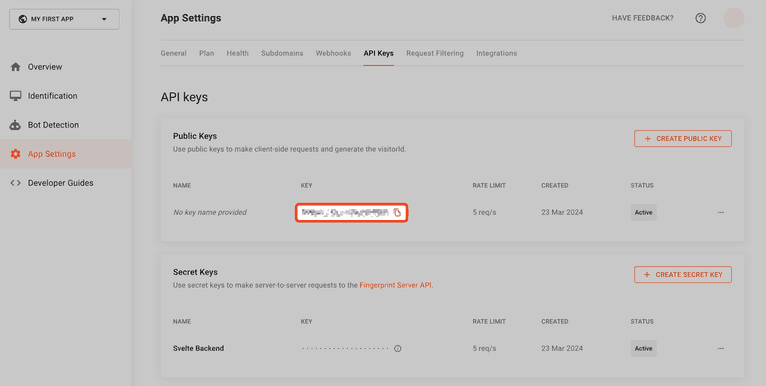This screenshot has width=766, height=386.
Task: Click '23 Mar 2024' in Svelte Backend row
Action: click(562, 348)
